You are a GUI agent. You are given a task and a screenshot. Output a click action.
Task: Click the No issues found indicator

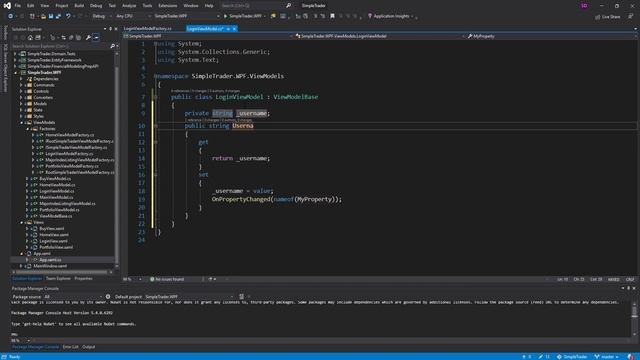pos(167,280)
